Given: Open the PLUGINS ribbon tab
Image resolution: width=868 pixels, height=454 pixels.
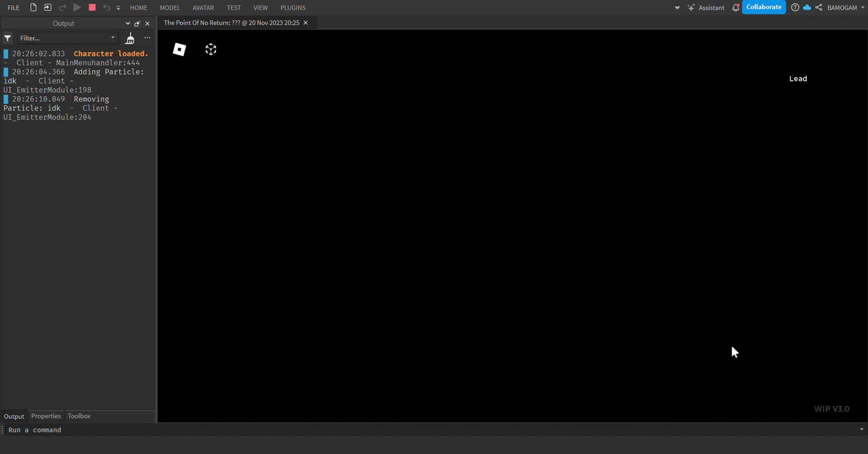Looking at the screenshot, I should pos(293,8).
